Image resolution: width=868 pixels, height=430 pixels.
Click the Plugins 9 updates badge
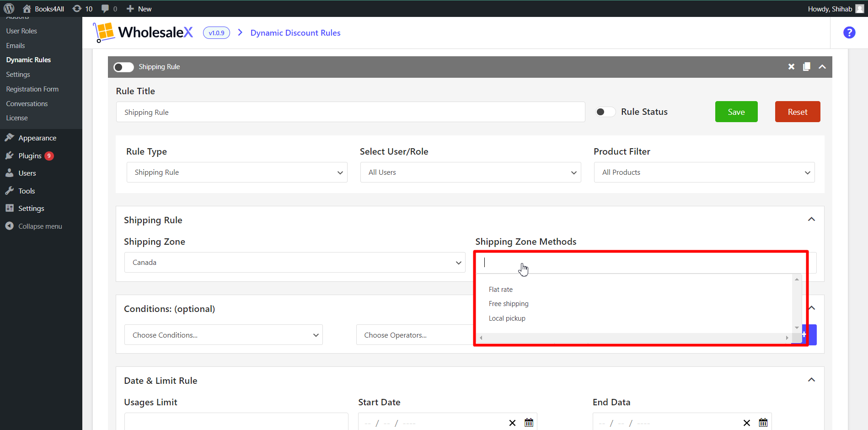tap(49, 156)
